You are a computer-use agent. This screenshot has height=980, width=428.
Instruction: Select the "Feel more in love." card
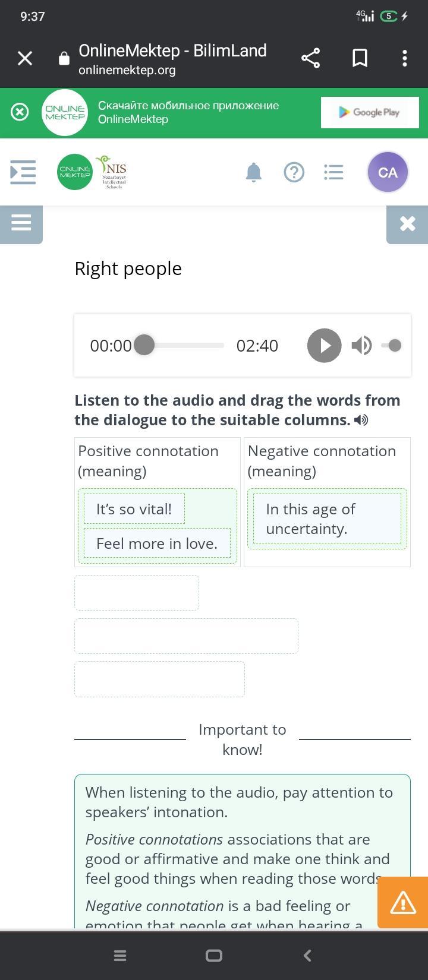coord(157,543)
